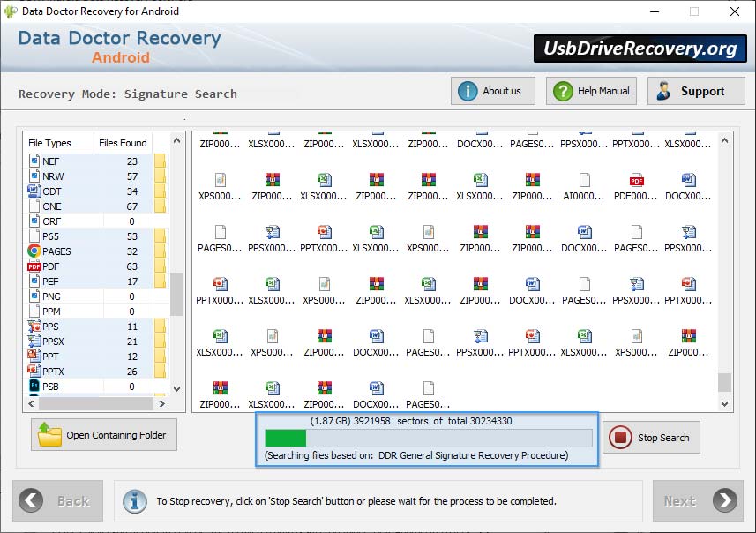The width and height of the screenshot is (756, 533).
Task: Click 'DDR General Signature Recovery Procedure' text
Action: pos(473,454)
